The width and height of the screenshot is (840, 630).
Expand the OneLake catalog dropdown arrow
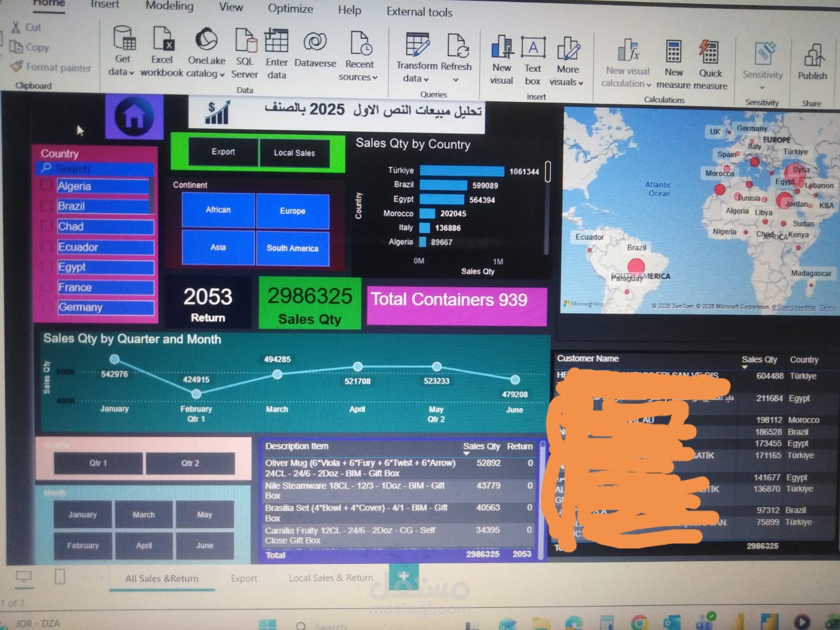(222, 75)
